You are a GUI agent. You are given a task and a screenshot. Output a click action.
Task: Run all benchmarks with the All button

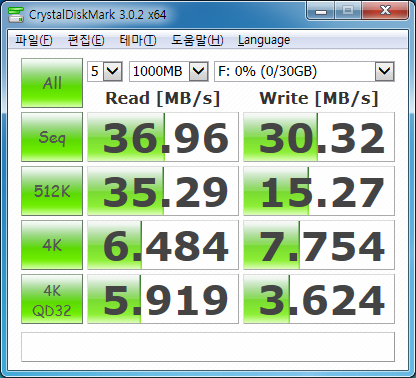[x=52, y=83]
